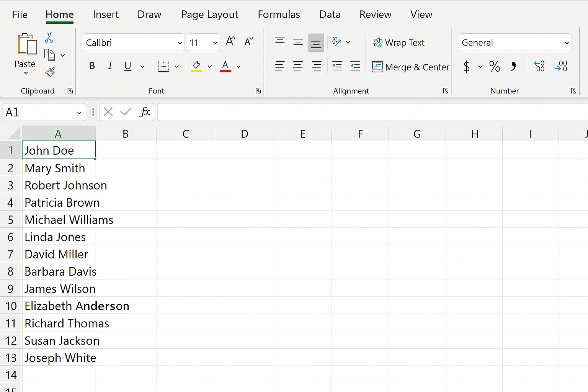
Task: Select row 5 header
Action: click(11, 220)
